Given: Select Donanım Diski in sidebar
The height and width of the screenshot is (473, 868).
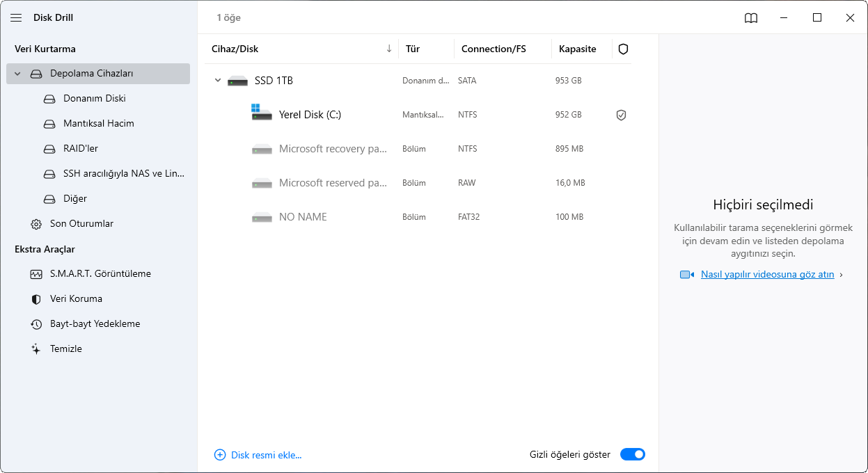Looking at the screenshot, I should tap(95, 99).
